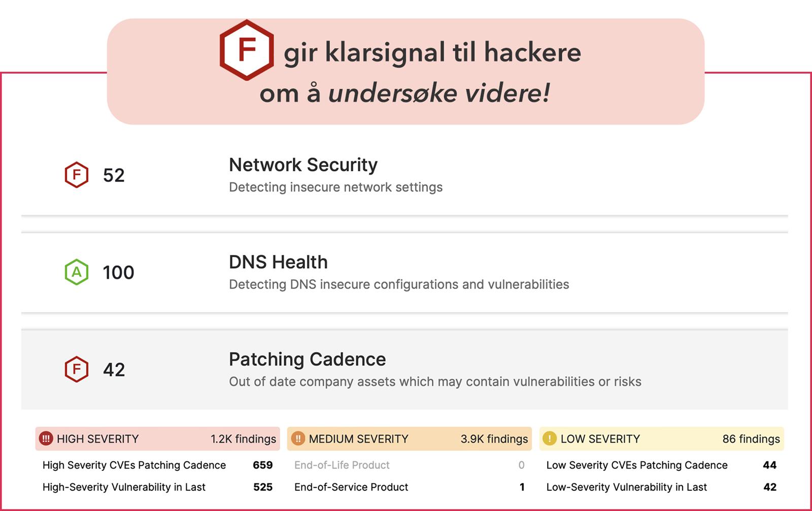Open the Medium Severity findings header
812x511 pixels.
click(410, 439)
